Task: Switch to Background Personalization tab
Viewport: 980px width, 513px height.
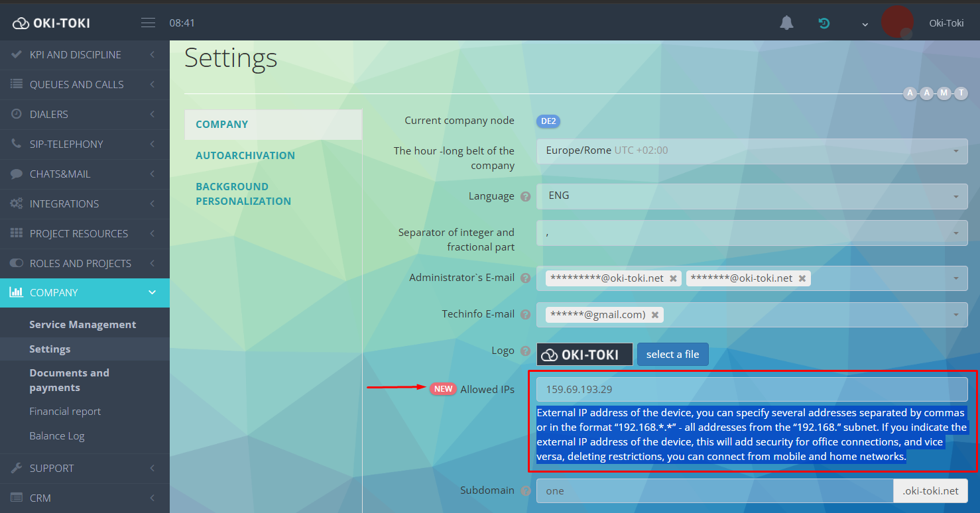Action: tap(243, 194)
